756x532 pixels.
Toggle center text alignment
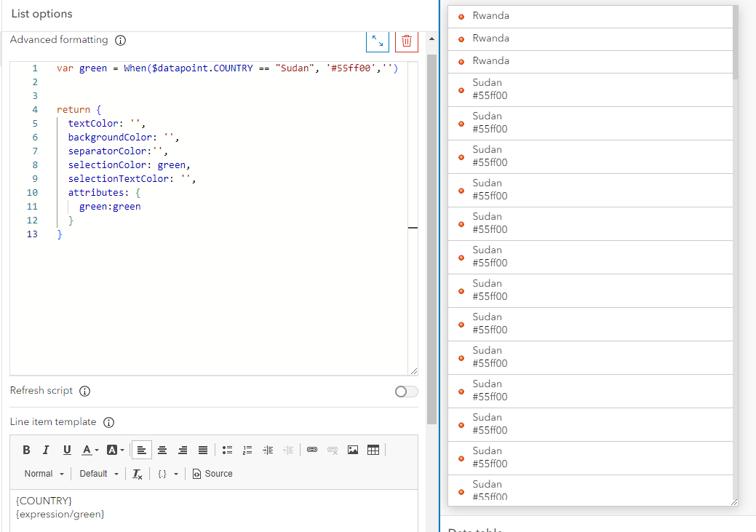(x=162, y=450)
